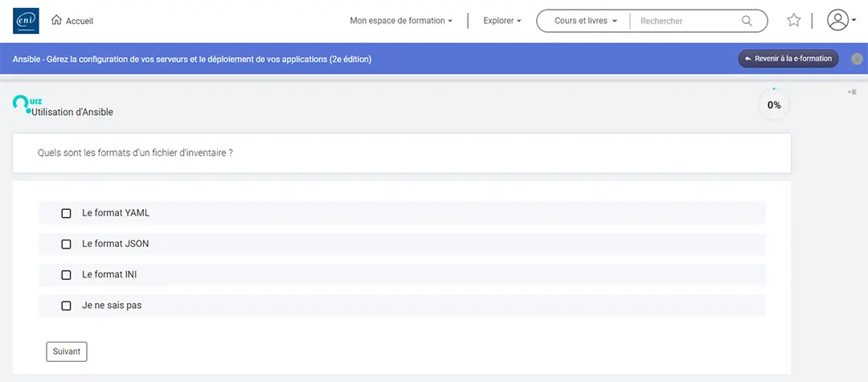Expand the "Cours et livres" selector
Image resolution: width=868 pixels, height=382 pixels.
coord(585,21)
